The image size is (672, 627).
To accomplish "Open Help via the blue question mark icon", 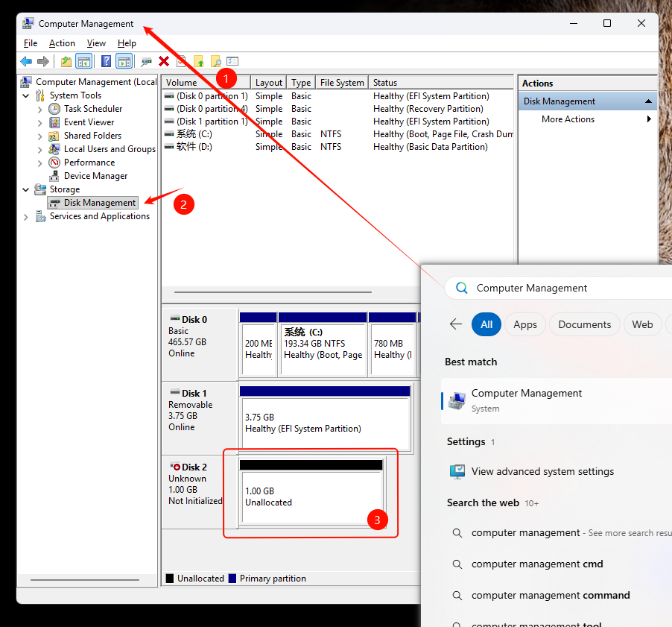I will (x=106, y=61).
